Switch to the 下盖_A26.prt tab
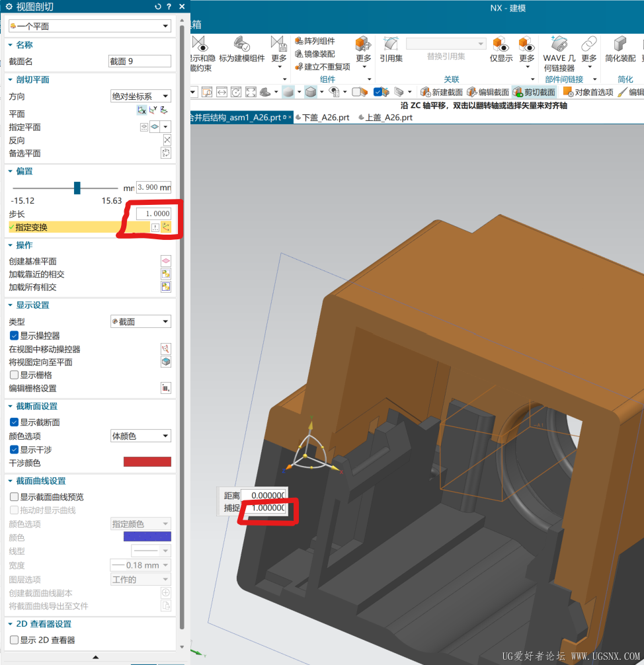Viewport: 644px width, 665px height. tap(323, 118)
